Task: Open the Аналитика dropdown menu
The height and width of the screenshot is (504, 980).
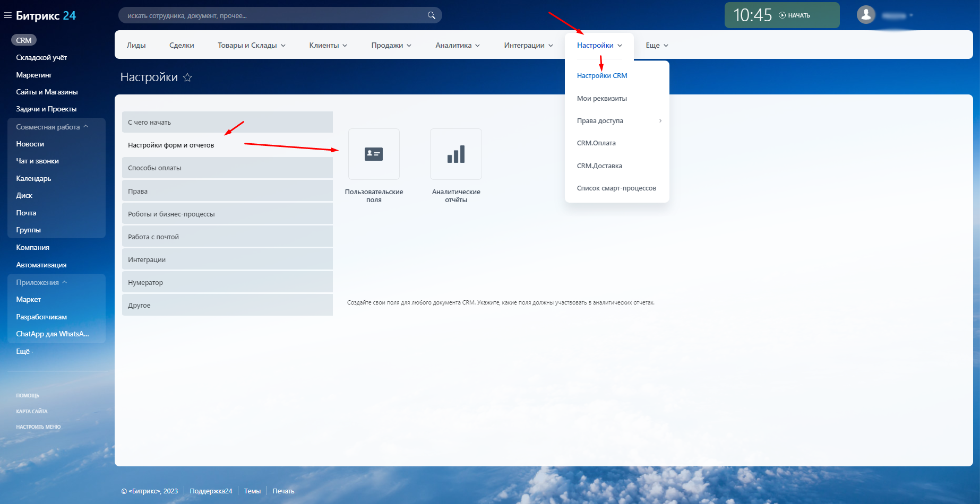Action: 457,45
